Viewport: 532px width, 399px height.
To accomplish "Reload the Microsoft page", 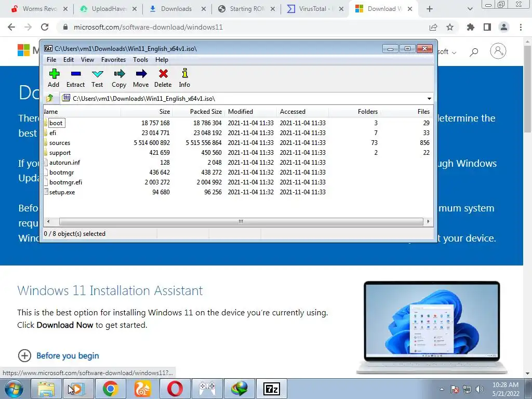I will pyautogui.click(x=45, y=27).
